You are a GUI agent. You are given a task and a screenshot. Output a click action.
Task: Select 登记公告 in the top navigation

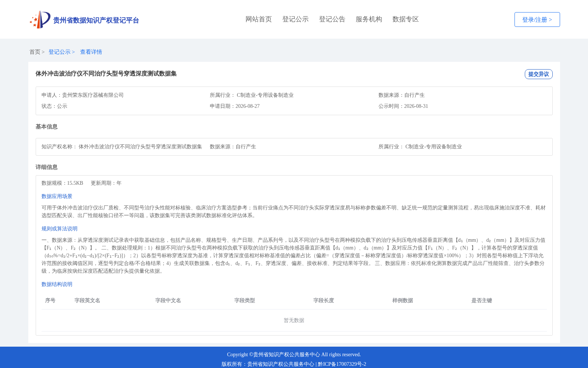pos(332,19)
